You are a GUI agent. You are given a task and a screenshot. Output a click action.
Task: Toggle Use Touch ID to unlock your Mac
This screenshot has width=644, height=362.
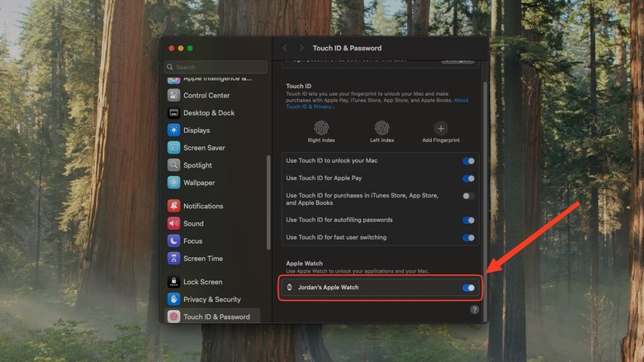(x=468, y=161)
